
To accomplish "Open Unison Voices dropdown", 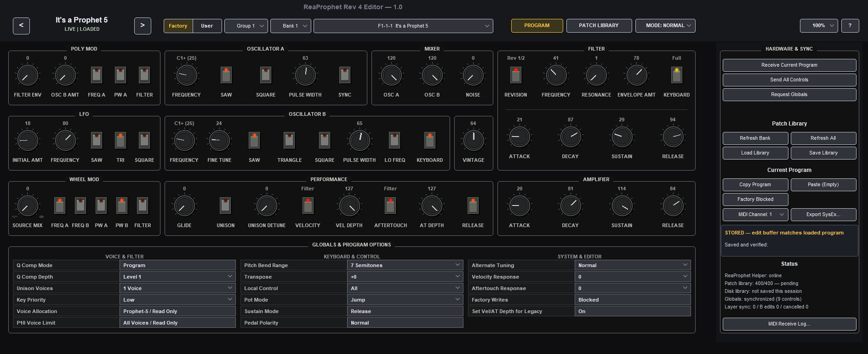I will (177, 288).
